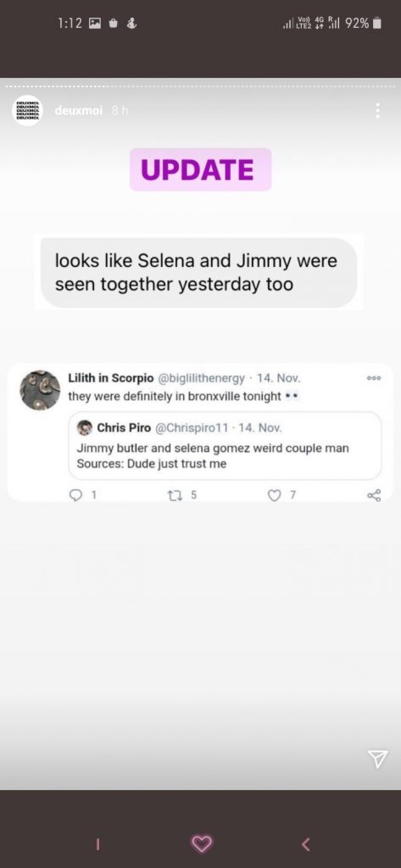Tap Lilith in Scorpio avatar image
Viewport: 401px width, 868px height.
coord(40,390)
